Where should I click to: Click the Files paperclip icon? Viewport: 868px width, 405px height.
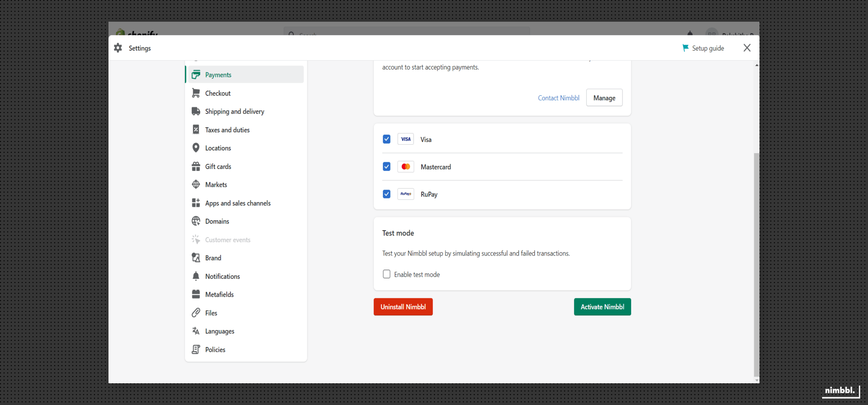coord(196,313)
